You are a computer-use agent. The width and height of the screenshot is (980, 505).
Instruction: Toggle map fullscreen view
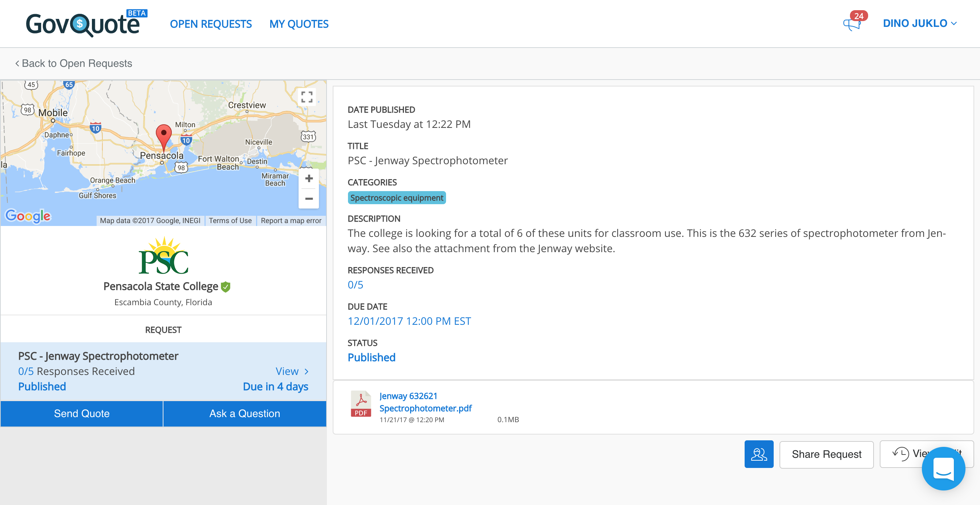(x=307, y=97)
